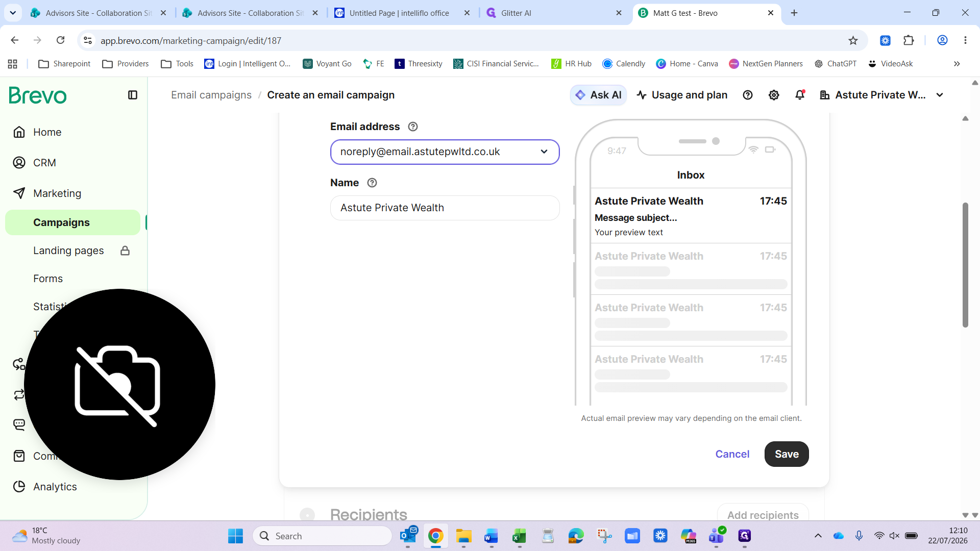Show help tooltip next to Email address
980x551 pixels.
(413, 127)
